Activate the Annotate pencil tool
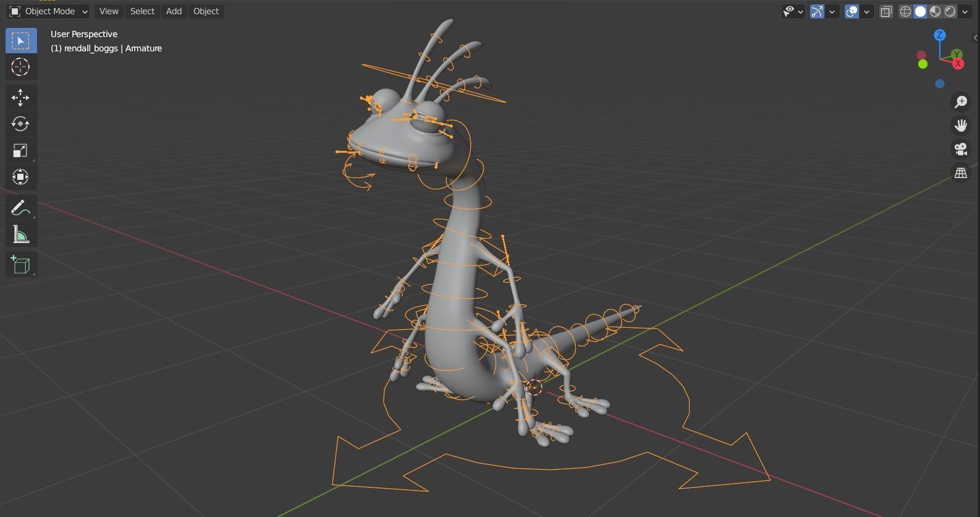 click(x=20, y=208)
